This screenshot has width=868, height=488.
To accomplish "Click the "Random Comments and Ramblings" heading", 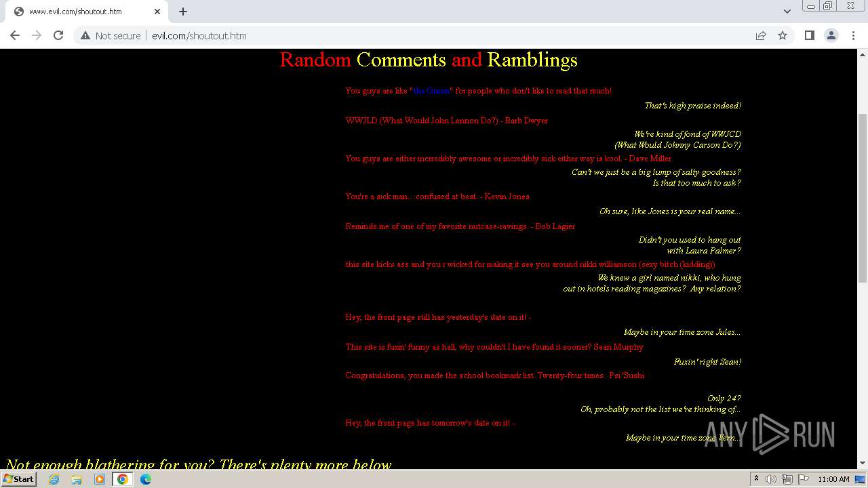I will click(x=429, y=60).
